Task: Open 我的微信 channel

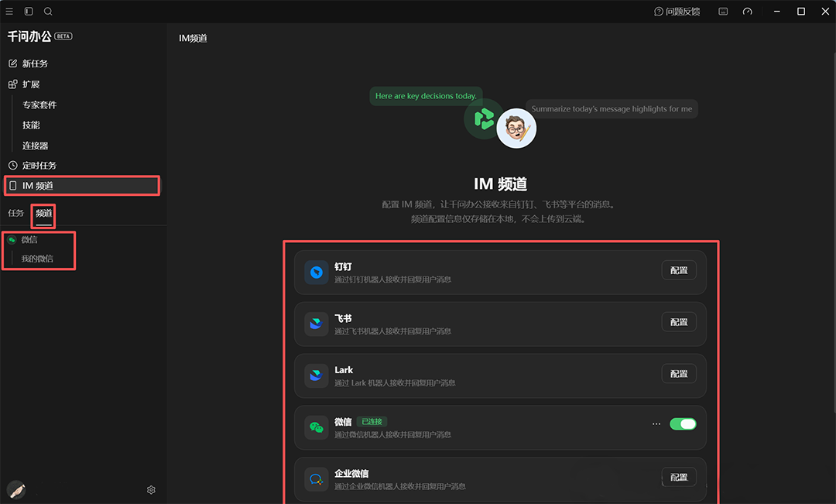Action: (x=37, y=259)
